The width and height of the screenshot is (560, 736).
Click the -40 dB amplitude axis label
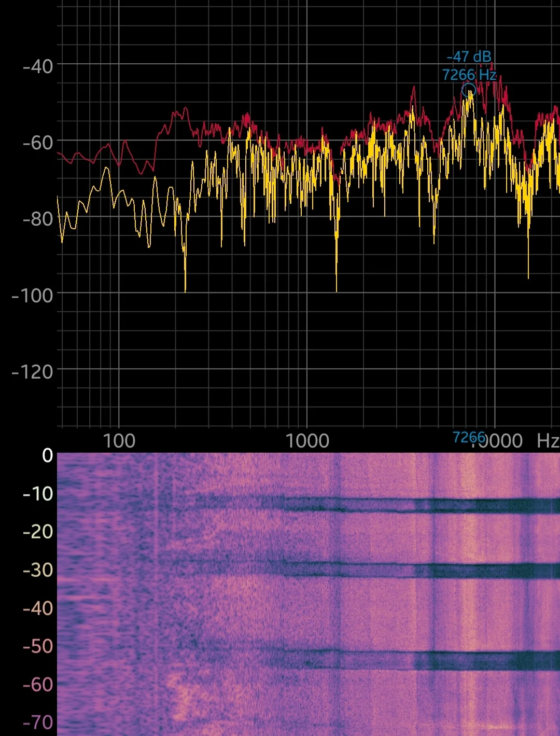38,66
